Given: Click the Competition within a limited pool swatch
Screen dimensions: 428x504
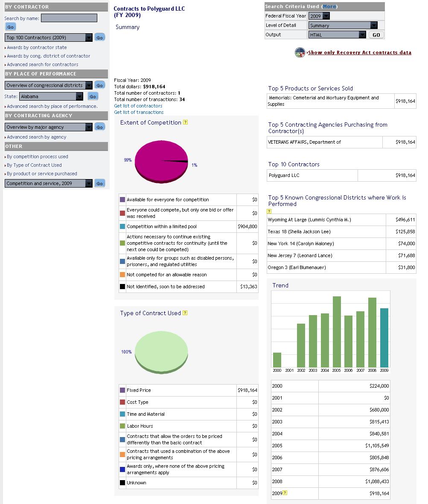Looking at the screenshot, I should coord(122,226).
